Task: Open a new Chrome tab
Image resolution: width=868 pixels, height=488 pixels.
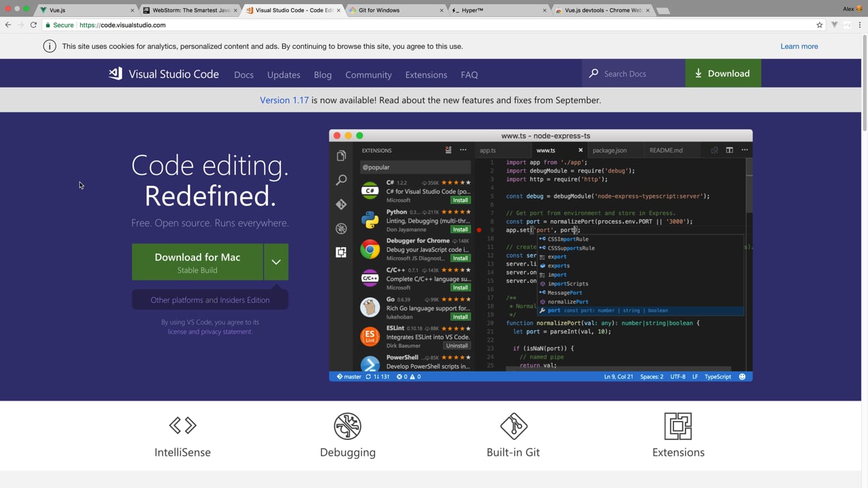Action: click(663, 10)
